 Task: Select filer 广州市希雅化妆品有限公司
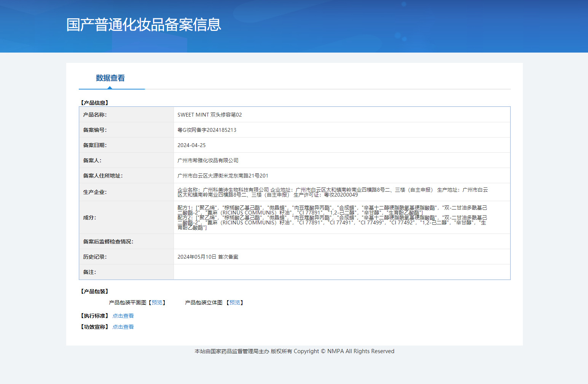pos(208,160)
